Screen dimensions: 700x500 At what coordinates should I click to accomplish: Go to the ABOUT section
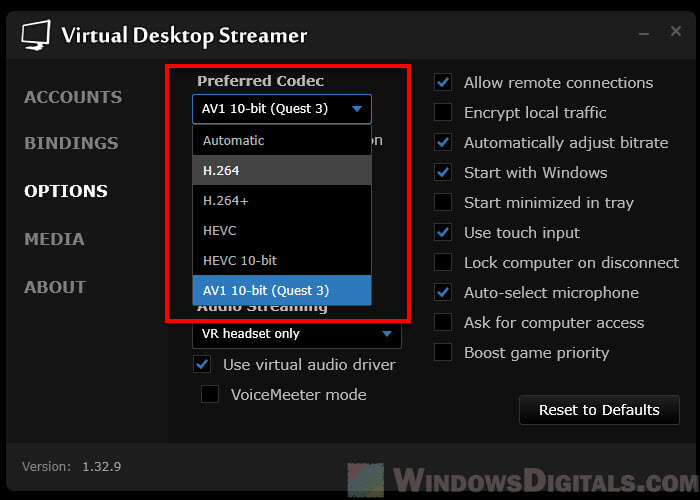point(55,287)
